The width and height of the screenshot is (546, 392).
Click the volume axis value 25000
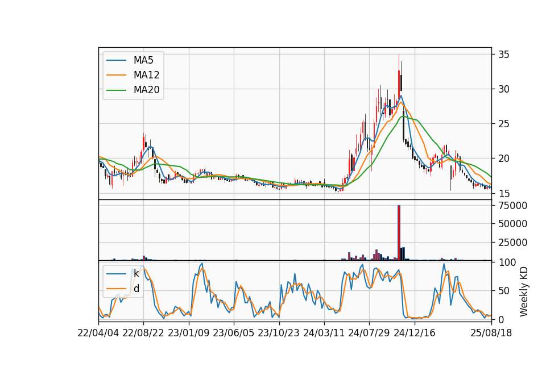pyautogui.click(x=512, y=243)
